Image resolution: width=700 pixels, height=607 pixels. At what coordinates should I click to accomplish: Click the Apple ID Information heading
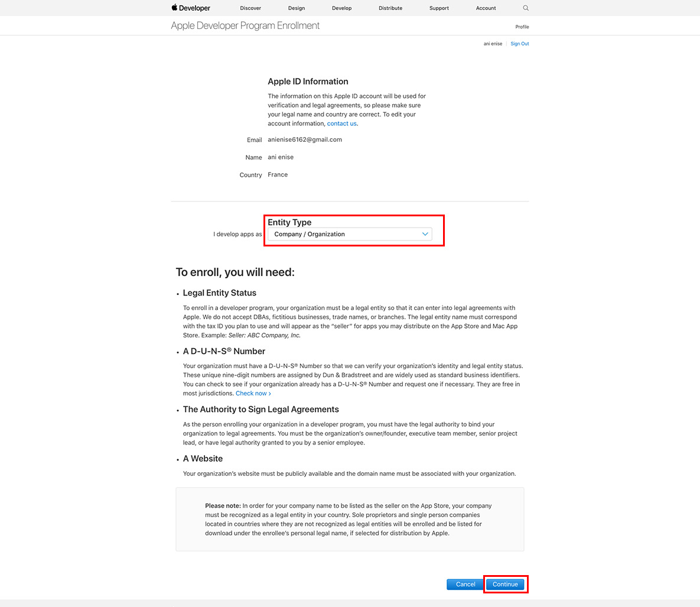coord(308,82)
